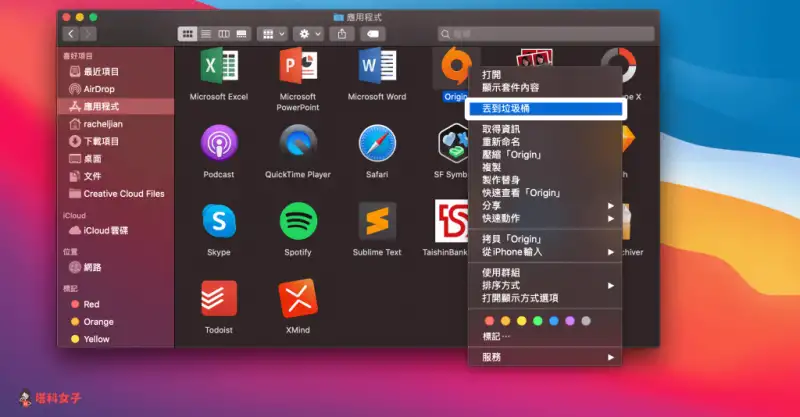800x417 pixels.
Task: Expand the 快速動作 submenu
Action: tap(545, 218)
